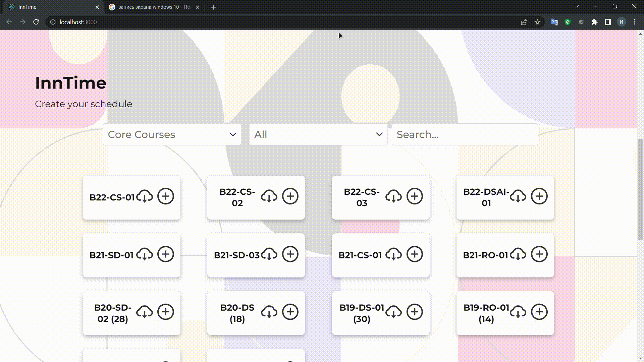Screen dimensions: 644x362
Task: Add B20-SD-02 (28) via plus icon
Action: [166, 312]
